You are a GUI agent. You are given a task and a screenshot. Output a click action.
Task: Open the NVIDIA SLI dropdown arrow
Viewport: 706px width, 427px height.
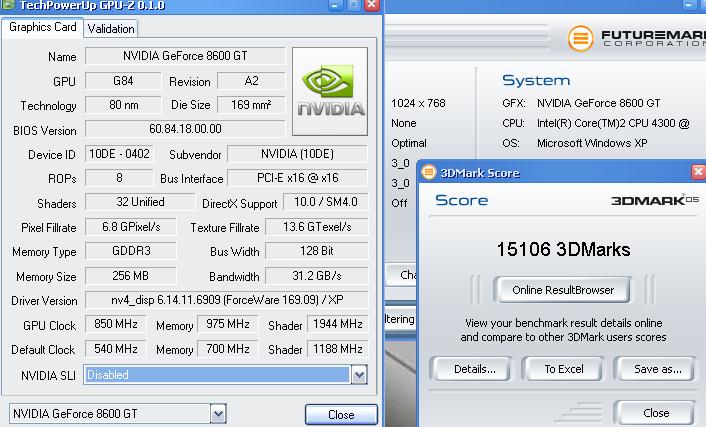[359, 375]
